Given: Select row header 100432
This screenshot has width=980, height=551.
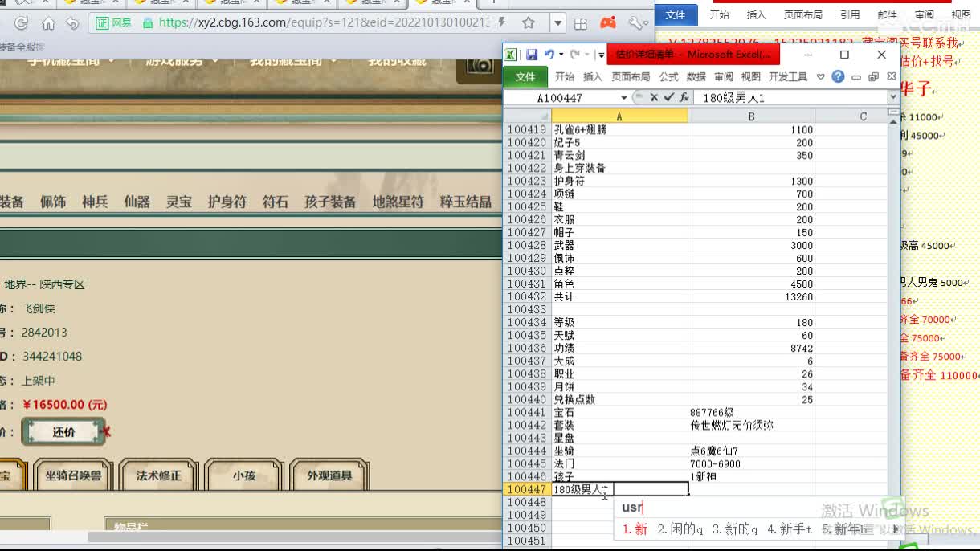Looking at the screenshot, I should [527, 296].
